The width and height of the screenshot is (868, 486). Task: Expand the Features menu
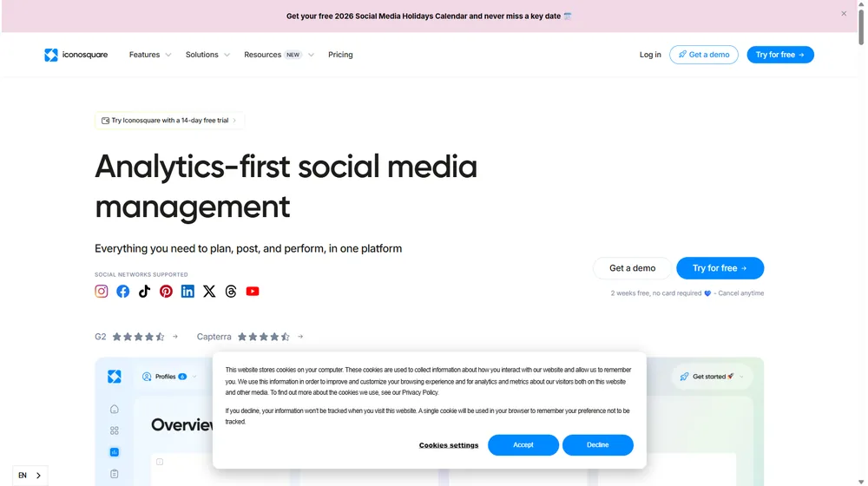(150, 55)
